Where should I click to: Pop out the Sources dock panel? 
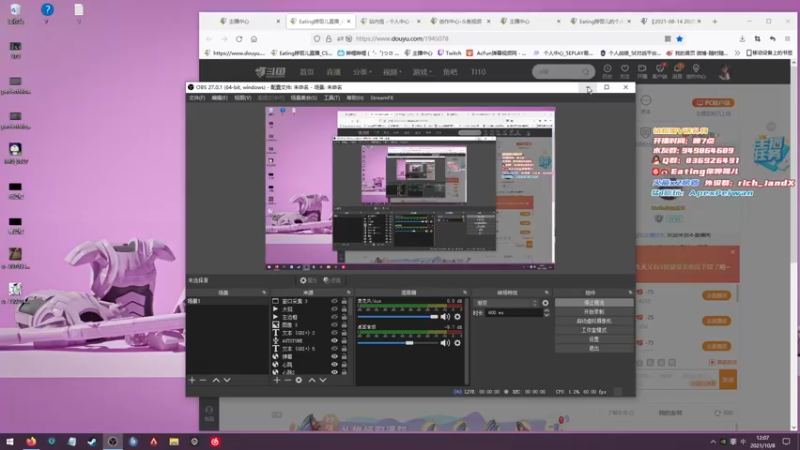349,292
